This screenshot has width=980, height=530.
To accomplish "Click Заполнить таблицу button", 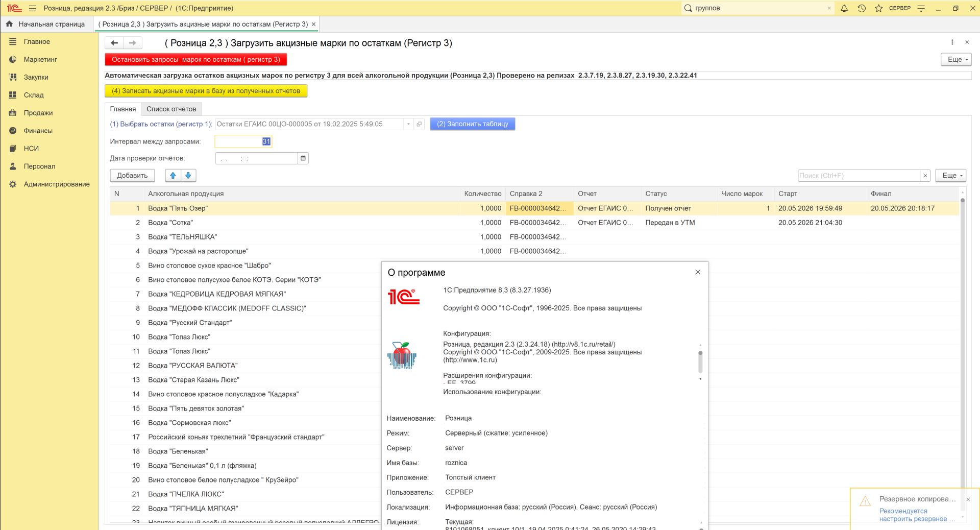I will coord(473,124).
